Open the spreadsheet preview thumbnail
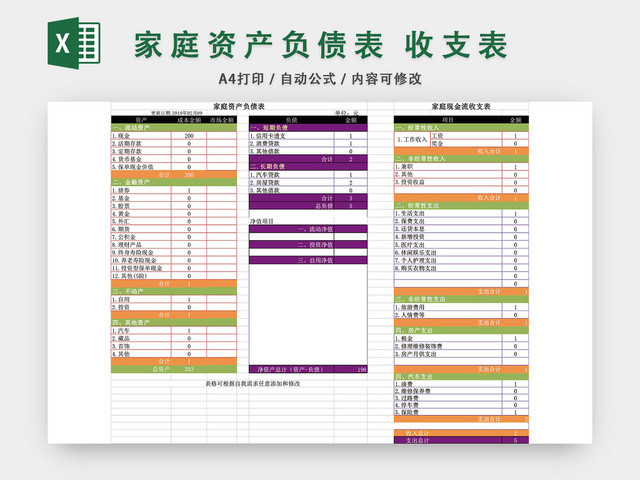Viewport: 640px width, 480px height. pyautogui.click(x=320, y=272)
